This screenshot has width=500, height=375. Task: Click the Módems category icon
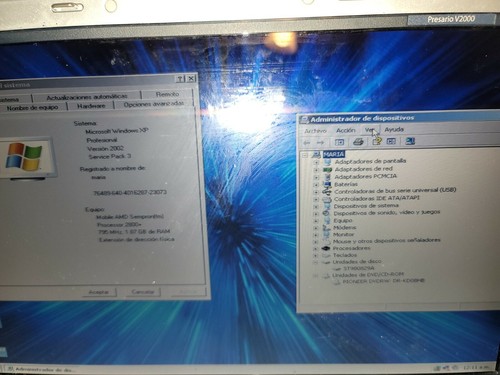tap(326, 228)
